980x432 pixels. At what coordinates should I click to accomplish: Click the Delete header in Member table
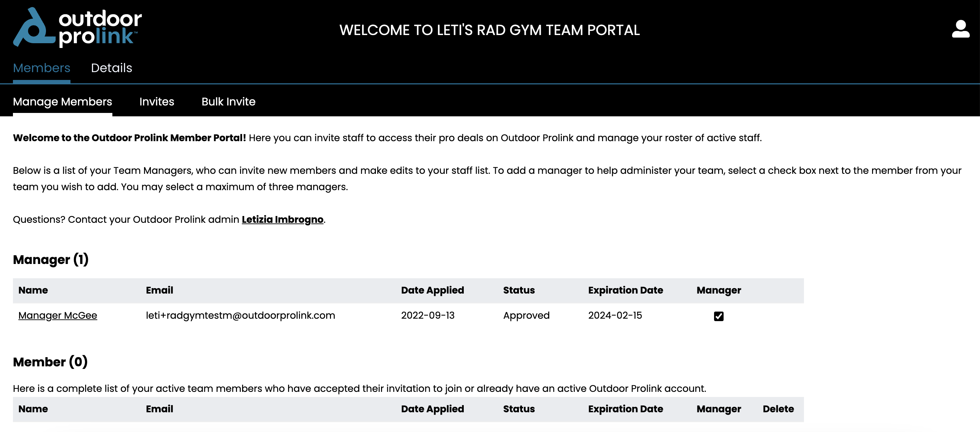778,409
